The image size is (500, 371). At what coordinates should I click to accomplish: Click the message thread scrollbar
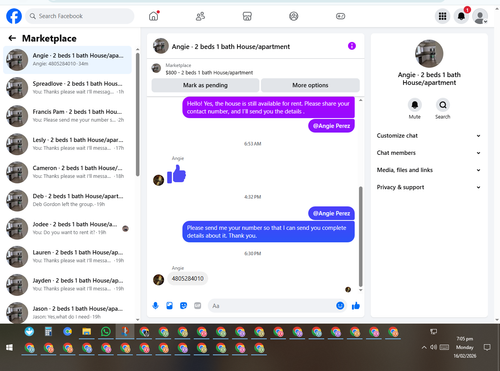coord(360,236)
